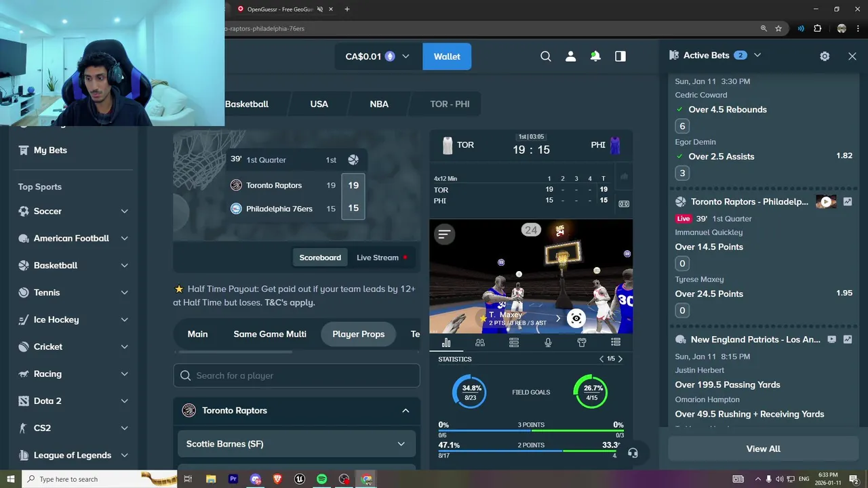
Task: Expand the currency balance dropdown
Action: coord(406,56)
